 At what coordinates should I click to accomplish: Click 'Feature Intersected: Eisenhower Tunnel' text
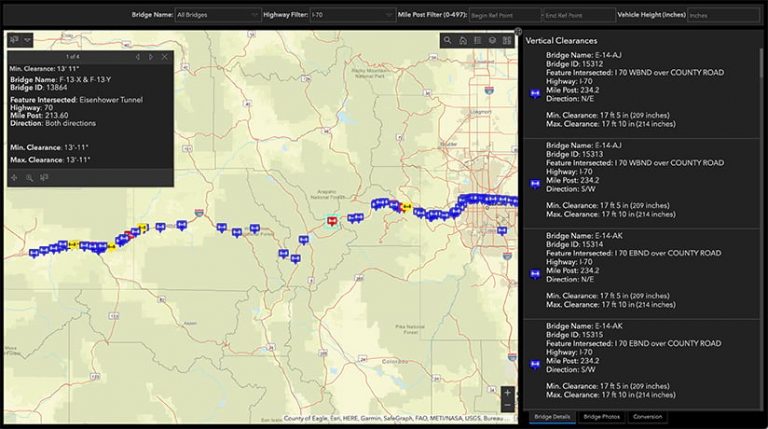(76, 99)
